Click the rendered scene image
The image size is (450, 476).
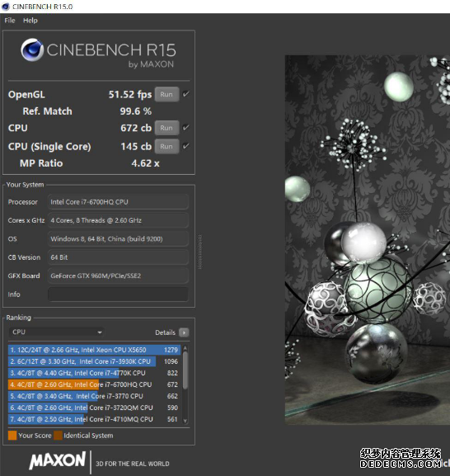tap(368, 240)
